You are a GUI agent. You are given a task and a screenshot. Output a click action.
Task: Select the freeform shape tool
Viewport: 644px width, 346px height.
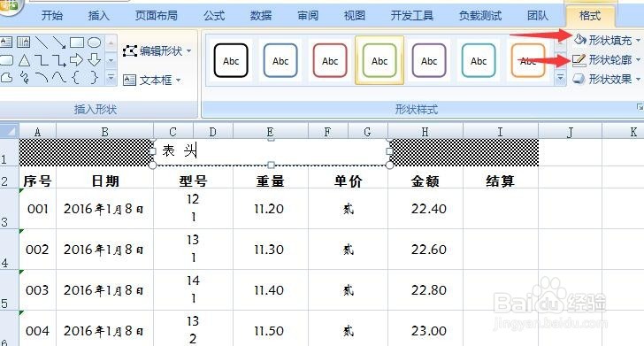point(5,77)
